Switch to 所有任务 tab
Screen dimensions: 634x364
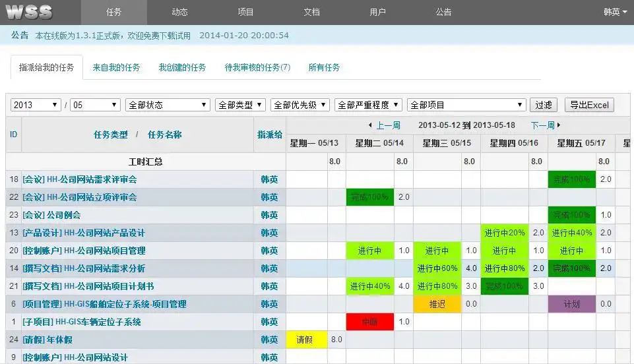[x=324, y=67]
